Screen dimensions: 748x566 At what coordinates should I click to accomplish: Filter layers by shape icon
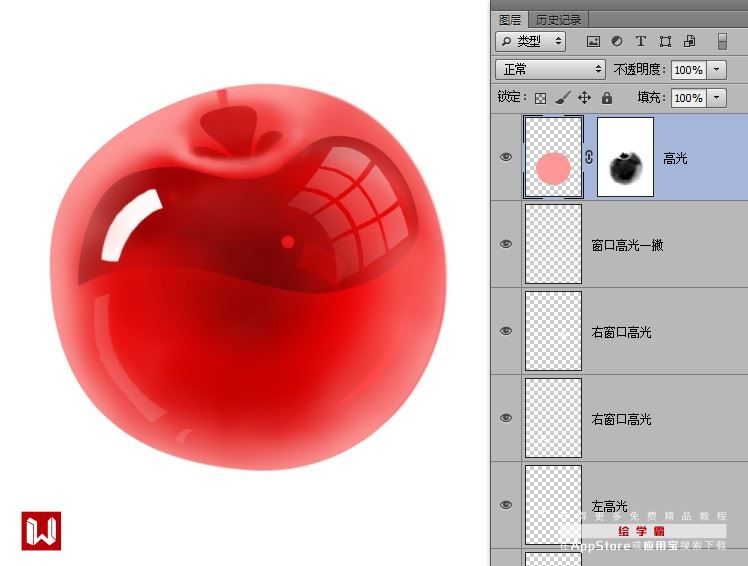click(665, 42)
